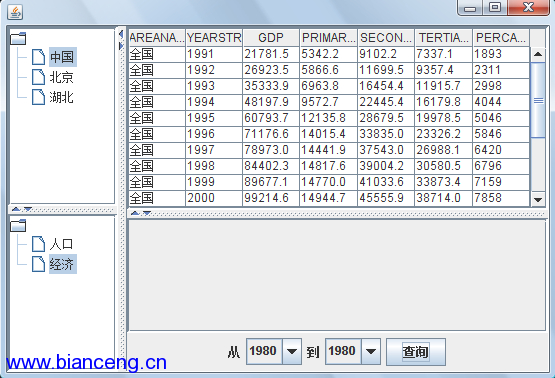Image resolution: width=555 pixels, height=378 pixels.
Task: Click the TERTIA... column header
Action: pyautogui.click(x=444, y=38)
